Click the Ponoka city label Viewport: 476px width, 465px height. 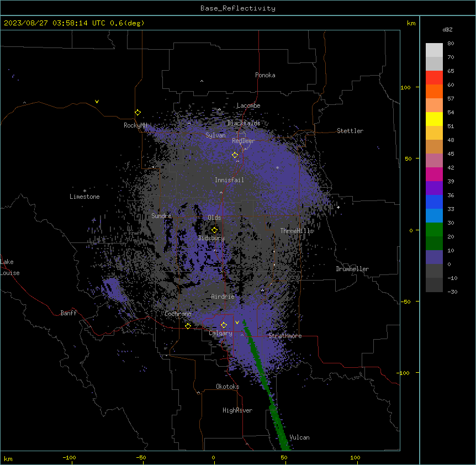point(265,75)
